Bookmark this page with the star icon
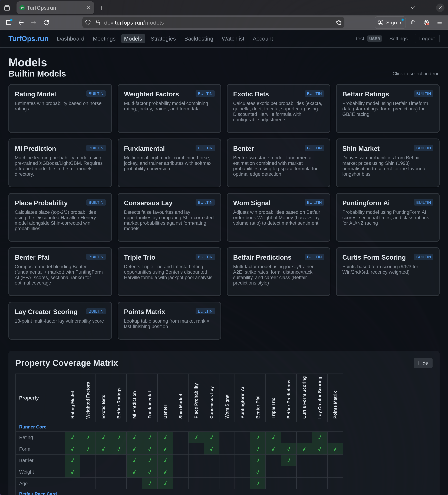The image size is (448, 495). coord(338,22)
